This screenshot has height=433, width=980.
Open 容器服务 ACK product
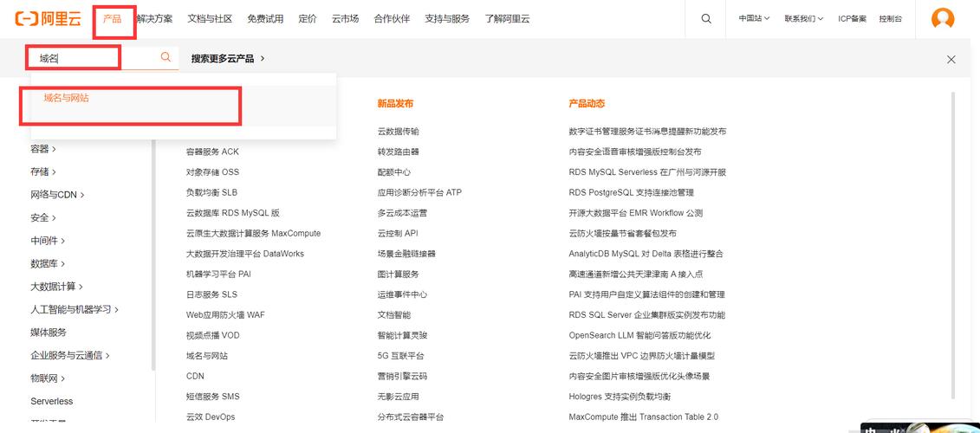click(x=212, y=152)
